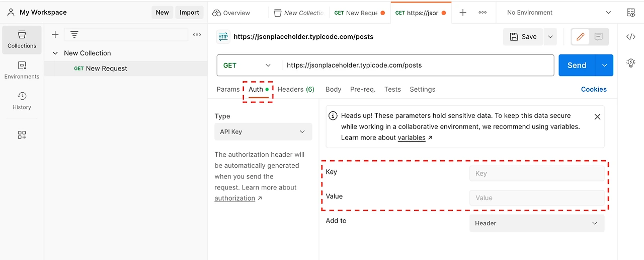Click the request URL input field
644x260 pixels.
[x=418, y=66]
